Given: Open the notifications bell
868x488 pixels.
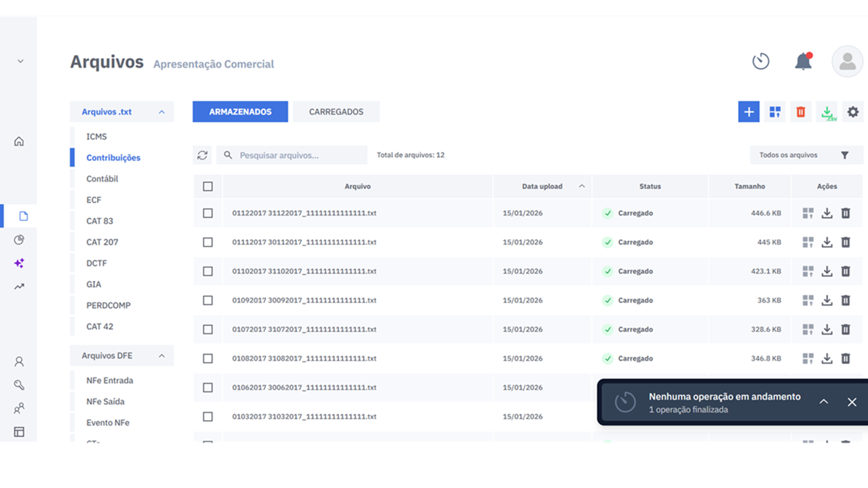Looking at the screenshot, I should click(x=804, y=61).
